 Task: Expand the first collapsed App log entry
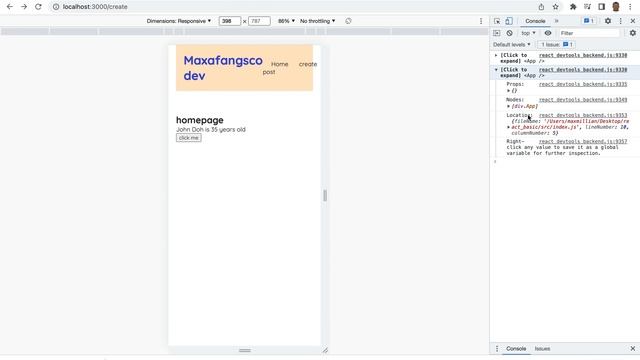(x=496, y=55)
